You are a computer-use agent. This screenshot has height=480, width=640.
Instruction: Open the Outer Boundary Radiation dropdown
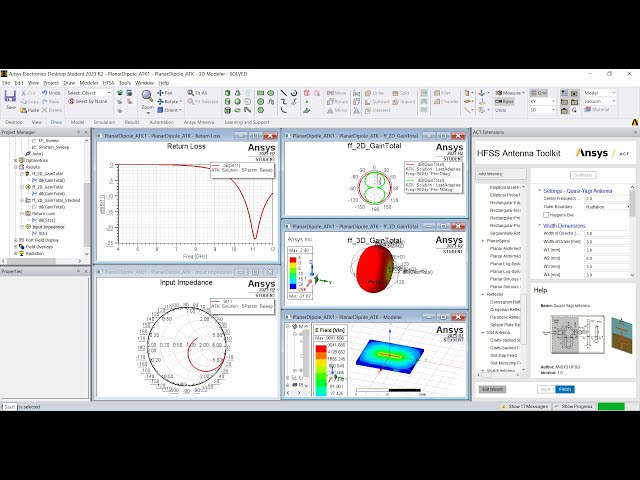[608, 207]
